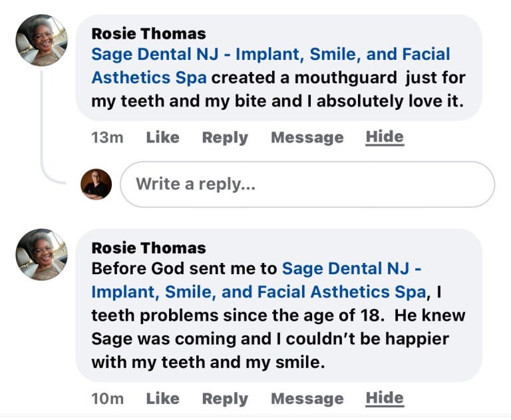This screenshot has width=511, height=420.
Task: Click the small profile picture beside reply box
Action: point(96,184)
